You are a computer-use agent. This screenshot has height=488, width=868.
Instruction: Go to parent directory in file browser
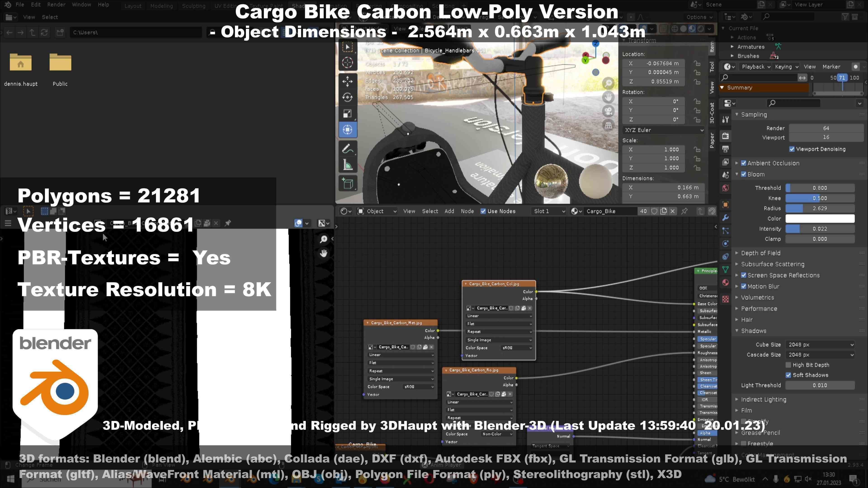[x=32, y=32]
